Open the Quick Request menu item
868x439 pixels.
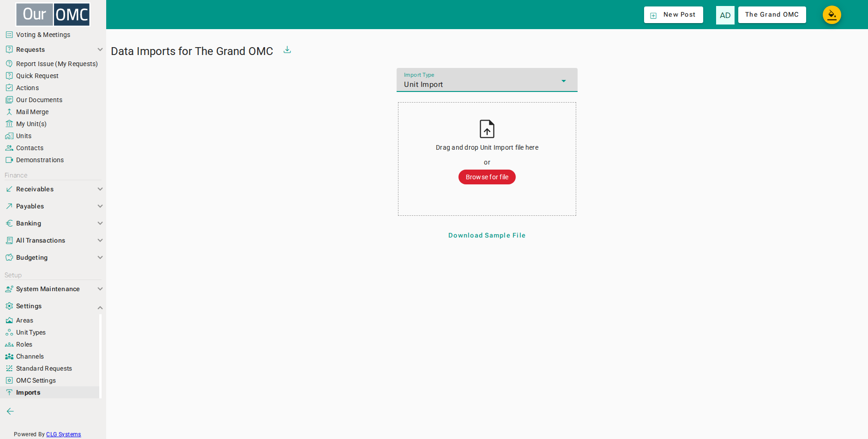click(37, 76)
